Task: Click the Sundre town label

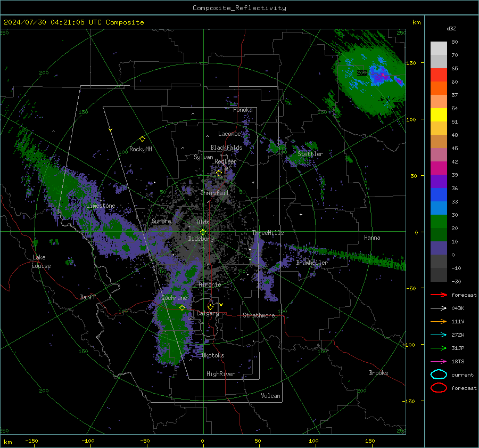Action: coord(161,221)
